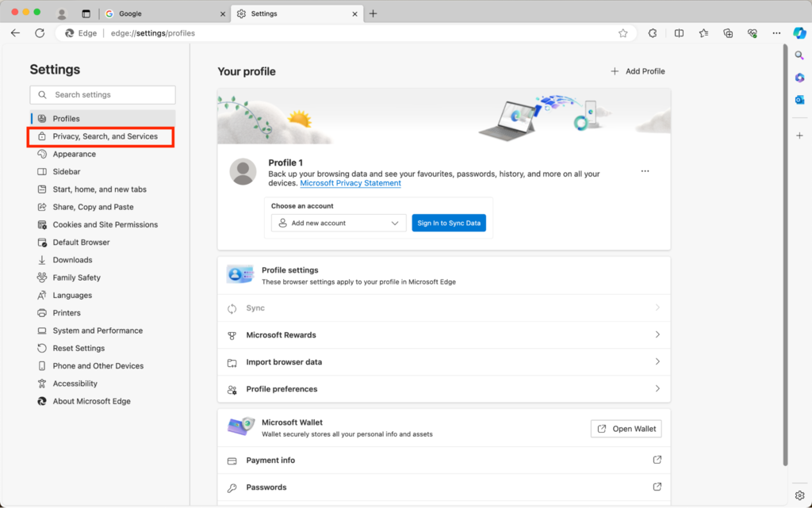Expand the Microsoft Rewards settings row

coord(444,335)
